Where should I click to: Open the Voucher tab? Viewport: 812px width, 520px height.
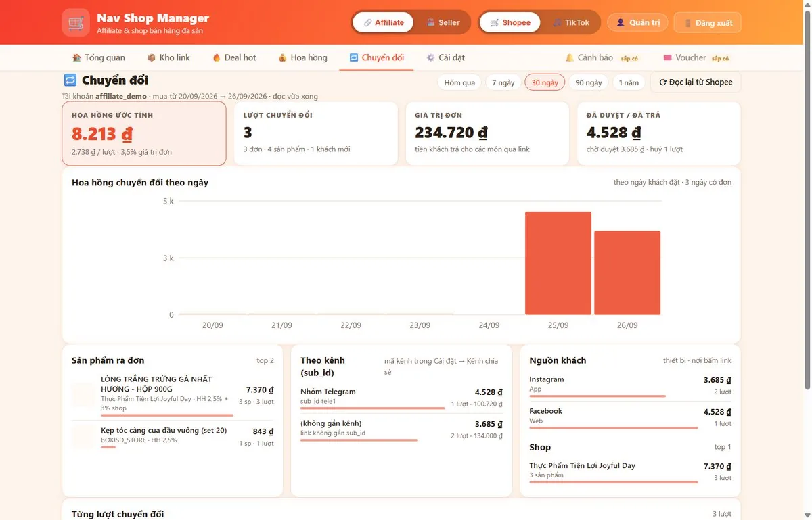click(696, 58)
